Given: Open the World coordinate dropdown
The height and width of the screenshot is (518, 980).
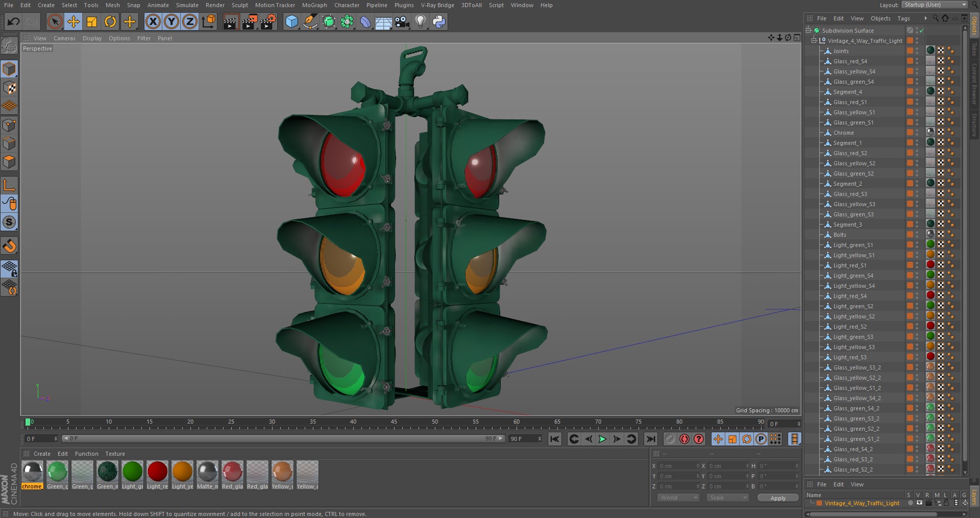Looking at the screenshot, I should pyautogui.click(x=678, y=498).
